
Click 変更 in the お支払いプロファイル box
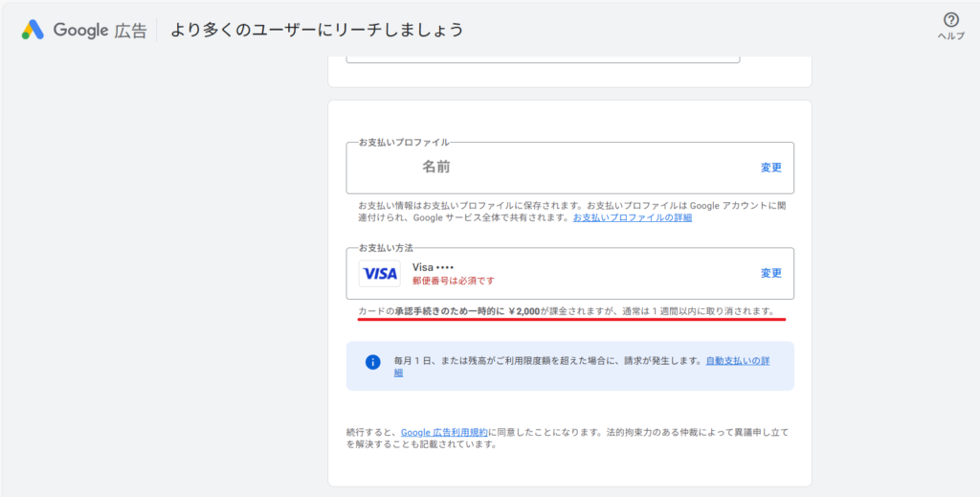[x=771, y=168]
